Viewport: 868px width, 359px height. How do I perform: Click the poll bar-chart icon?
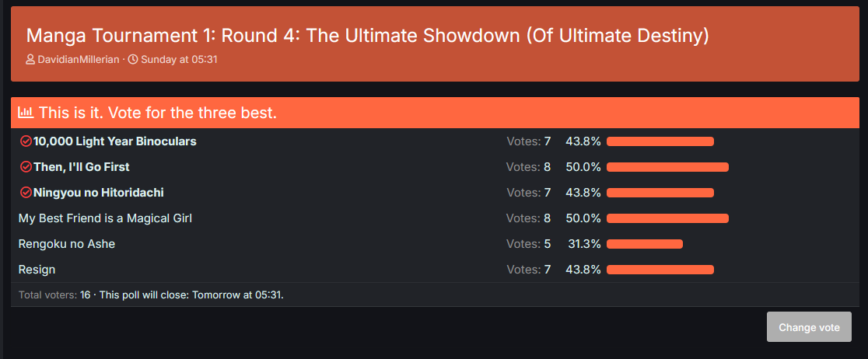pos(26,113)
